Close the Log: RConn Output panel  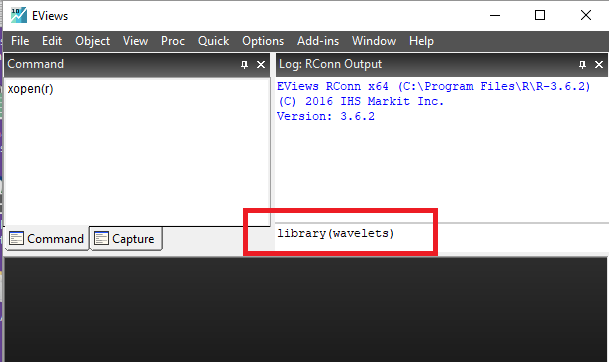[x=599, y=64]
